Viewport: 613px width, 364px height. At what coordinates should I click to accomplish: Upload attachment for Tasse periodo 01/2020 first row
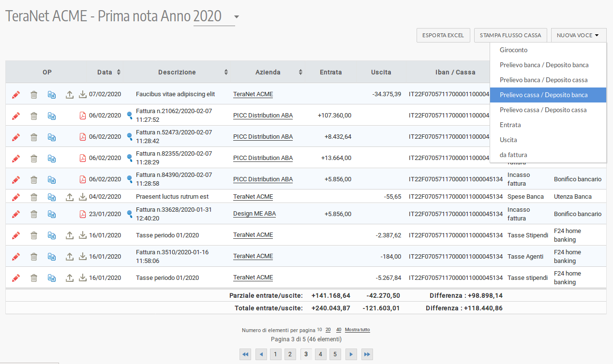[70, 235]
